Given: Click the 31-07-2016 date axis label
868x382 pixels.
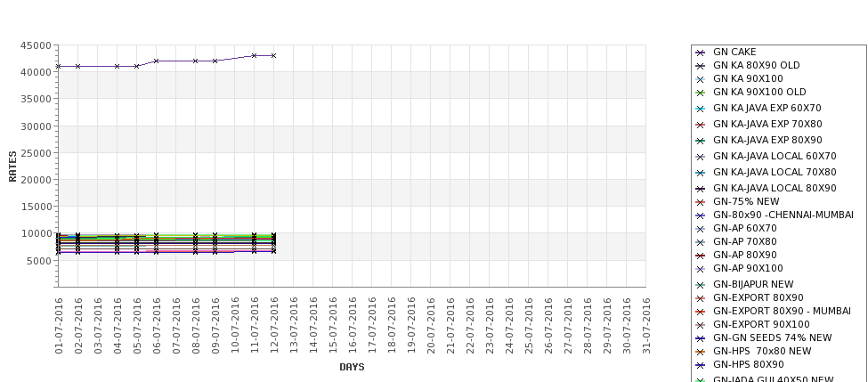Looking at the screenshot, I should tap(646, 326).
